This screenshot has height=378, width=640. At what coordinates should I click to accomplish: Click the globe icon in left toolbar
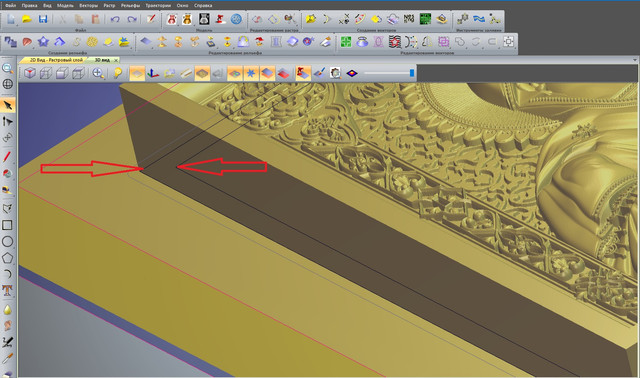point(7,84)
